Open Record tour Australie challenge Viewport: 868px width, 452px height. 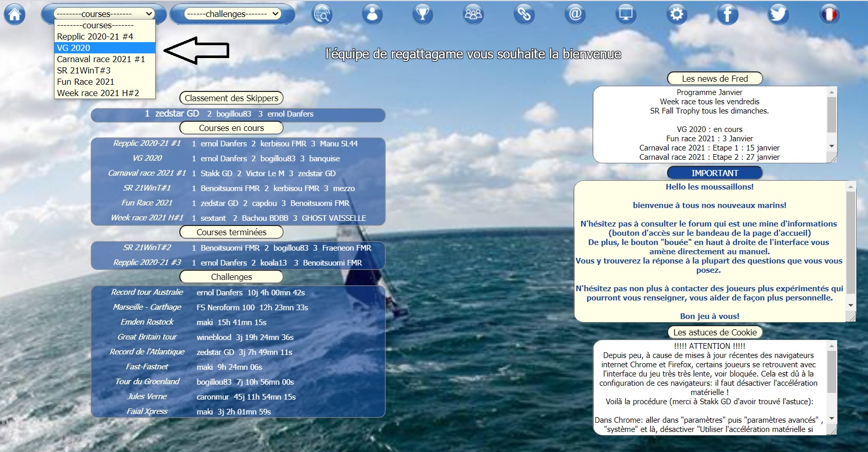click(147, 292)
